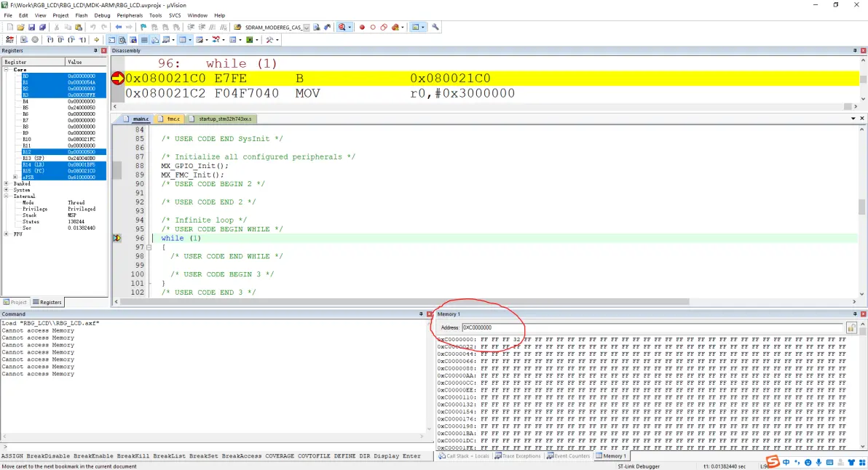Click the Save file toolbar icon

point(31,27)
